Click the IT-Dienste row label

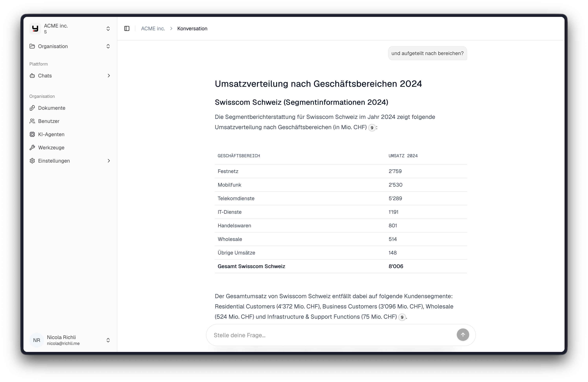[x=229, y=212]
